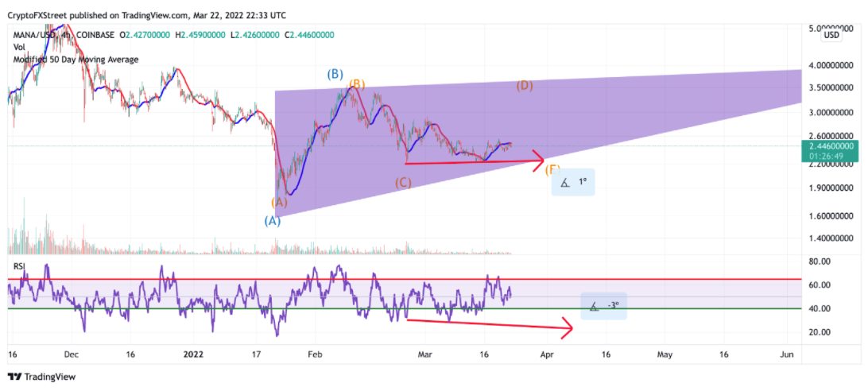Image resolution: width=868 pixels, height=391 pixels.
Task: Click the blue (A) wave label
Action: 272,221
